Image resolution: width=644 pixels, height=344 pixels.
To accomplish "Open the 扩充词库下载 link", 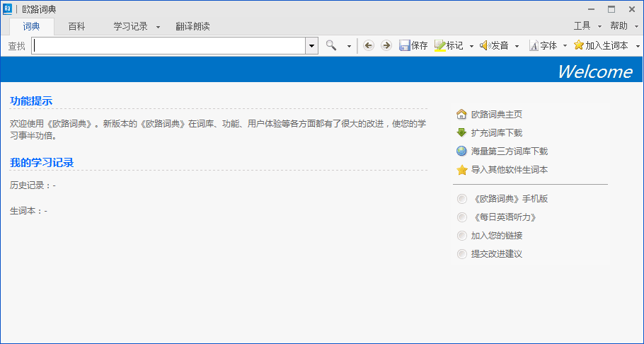I will point(496,132).
